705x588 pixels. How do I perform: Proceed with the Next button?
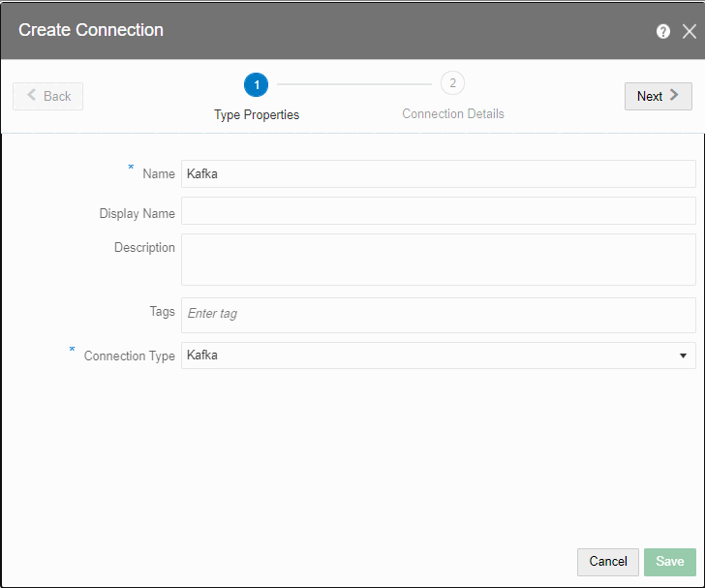(x=658, y=96)
